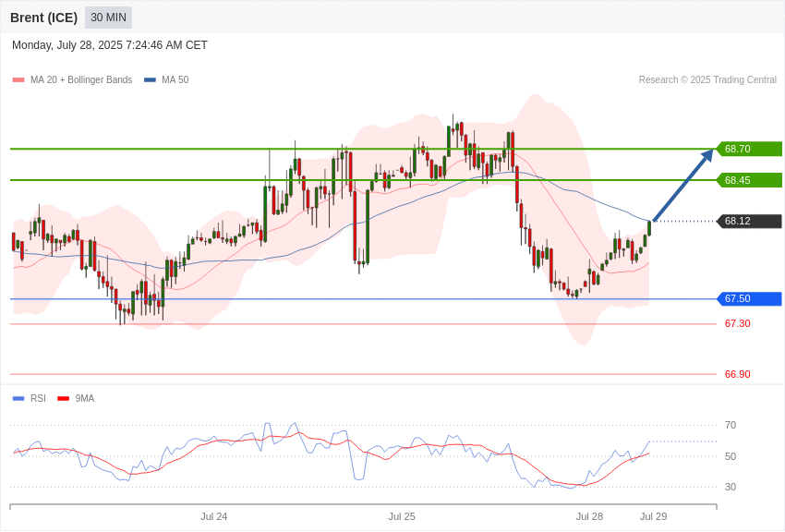This screenshot has width=785, height=532.
Task: Click the 'Jul 29' date axis label
Action: (x=653, y=516)
